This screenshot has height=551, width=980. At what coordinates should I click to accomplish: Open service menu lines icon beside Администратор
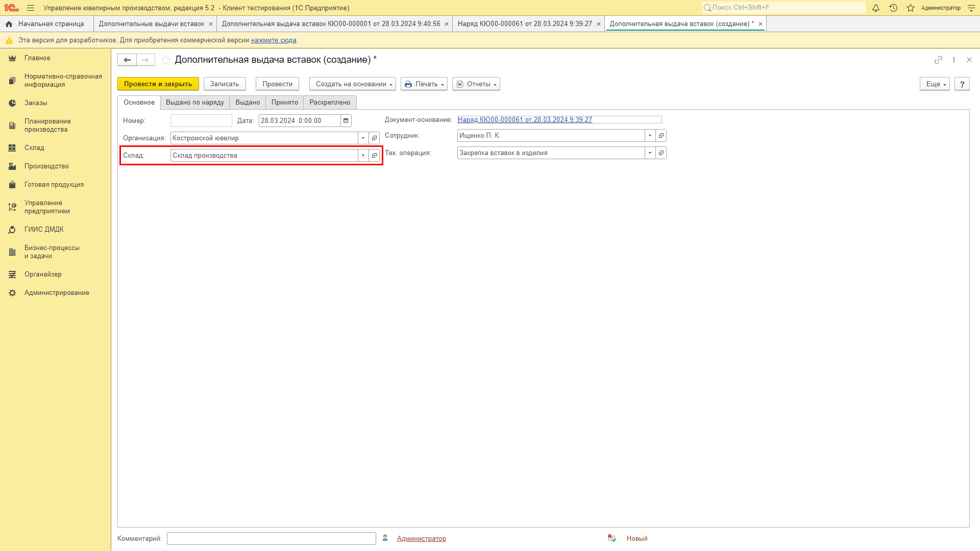tap(971, 8)
